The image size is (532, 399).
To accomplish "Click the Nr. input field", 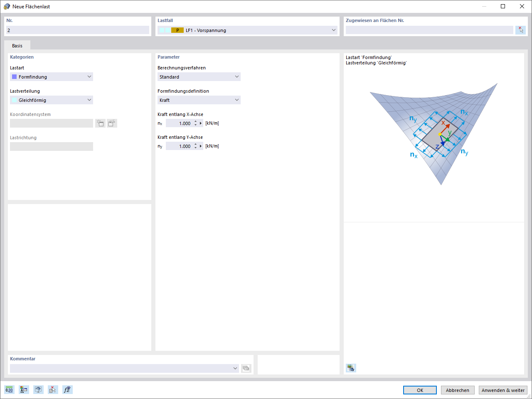I will pyautogui.click(x=78, y=30).
